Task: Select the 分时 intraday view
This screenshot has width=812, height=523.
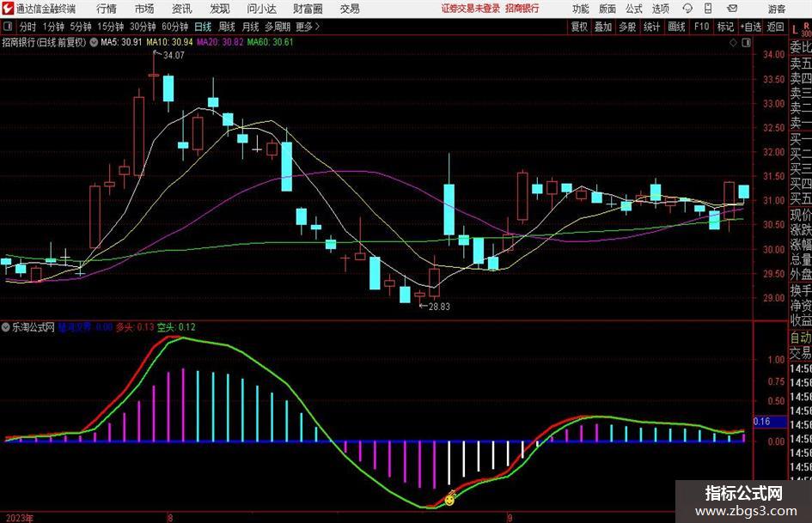Action: 28,27
